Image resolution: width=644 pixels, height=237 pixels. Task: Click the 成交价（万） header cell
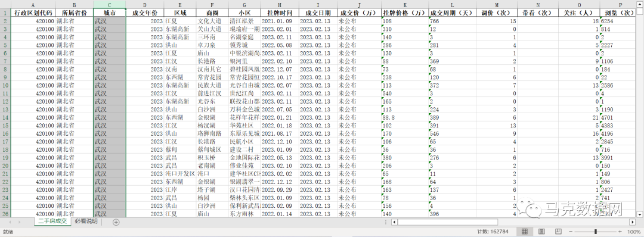(359, 13)
